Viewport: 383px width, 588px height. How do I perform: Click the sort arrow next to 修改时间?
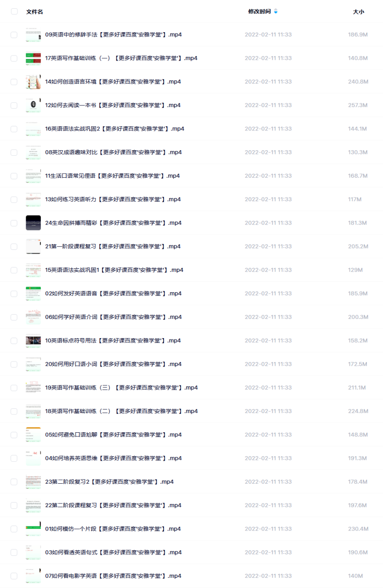(x=276, y=11)
